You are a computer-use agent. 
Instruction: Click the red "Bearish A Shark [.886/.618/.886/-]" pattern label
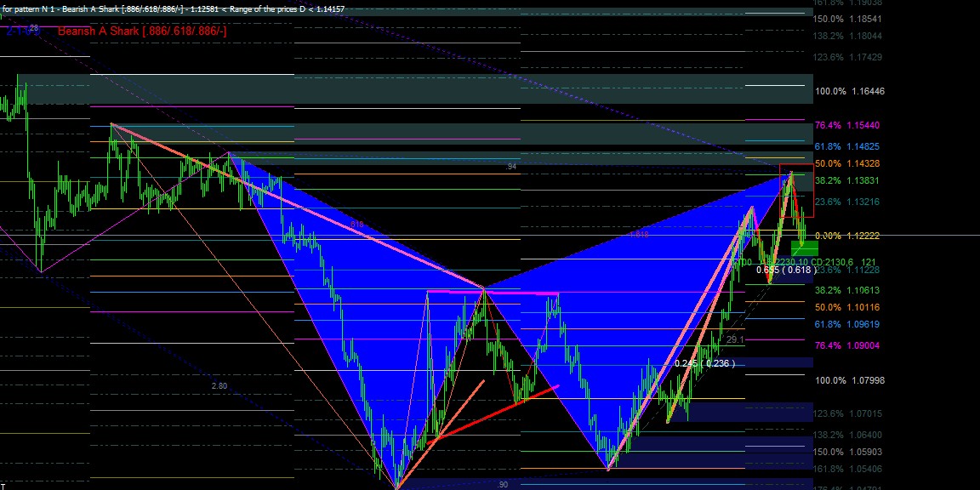pyautogui.click(x=142, y=31)
